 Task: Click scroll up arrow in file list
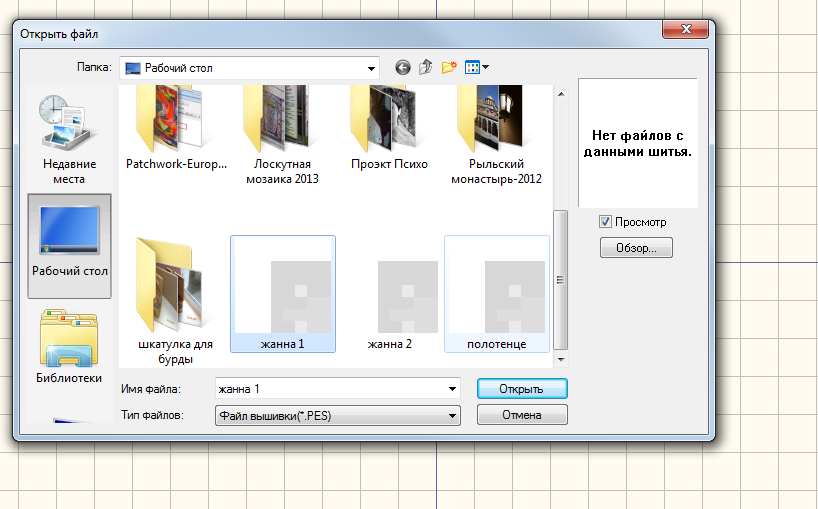pos(561,94)
